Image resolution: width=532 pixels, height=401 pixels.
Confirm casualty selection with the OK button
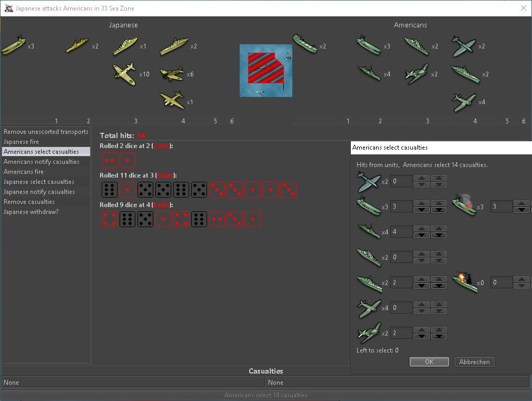click(429, 362)
